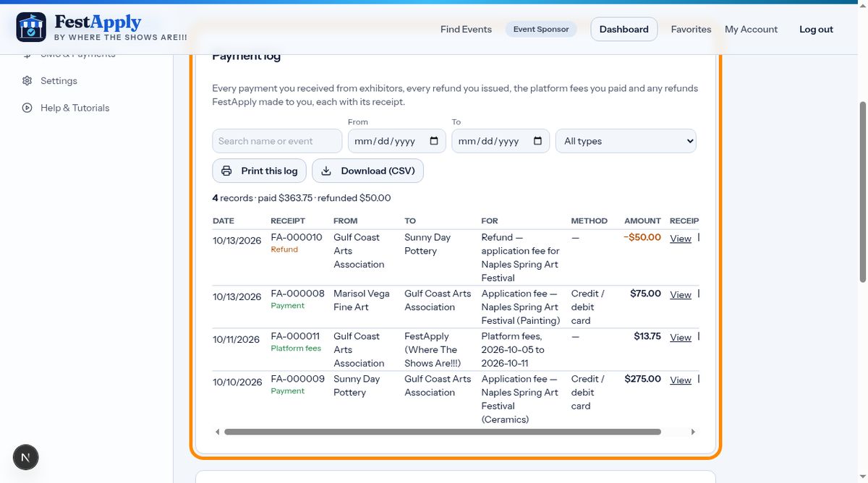Click the $75.00 amount

tap(645, 294)
